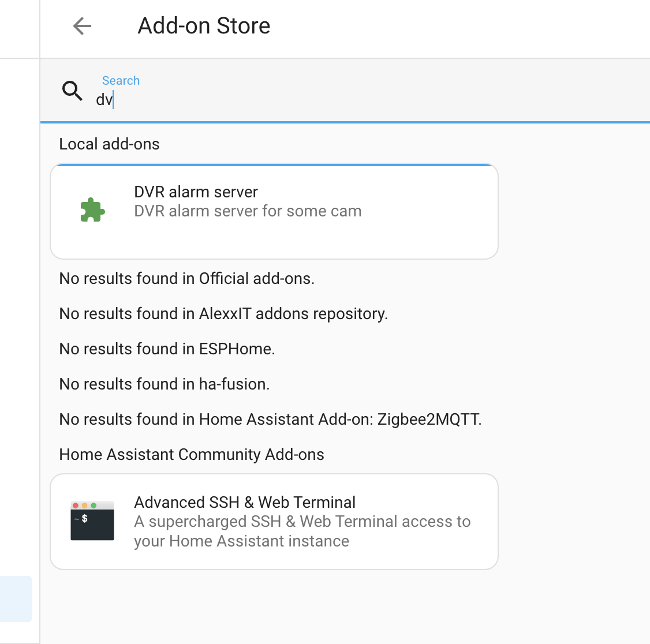
Task: Click the green puzzle piece add-on icon
Action: click(x=92, y=210)
